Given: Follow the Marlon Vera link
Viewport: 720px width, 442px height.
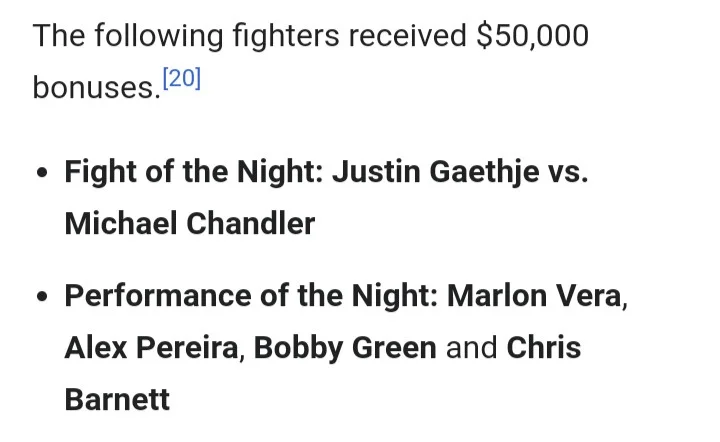Looking at the screenshot, I should pos(533,295).
